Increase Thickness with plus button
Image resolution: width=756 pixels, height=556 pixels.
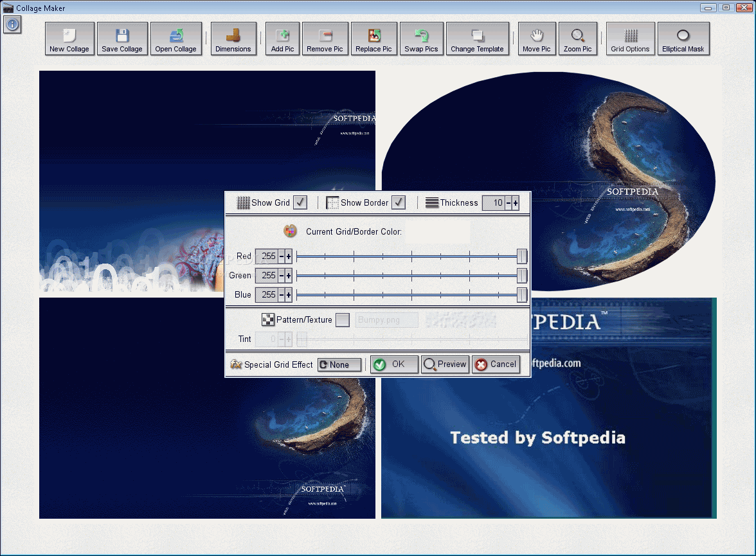click(516, 203)
